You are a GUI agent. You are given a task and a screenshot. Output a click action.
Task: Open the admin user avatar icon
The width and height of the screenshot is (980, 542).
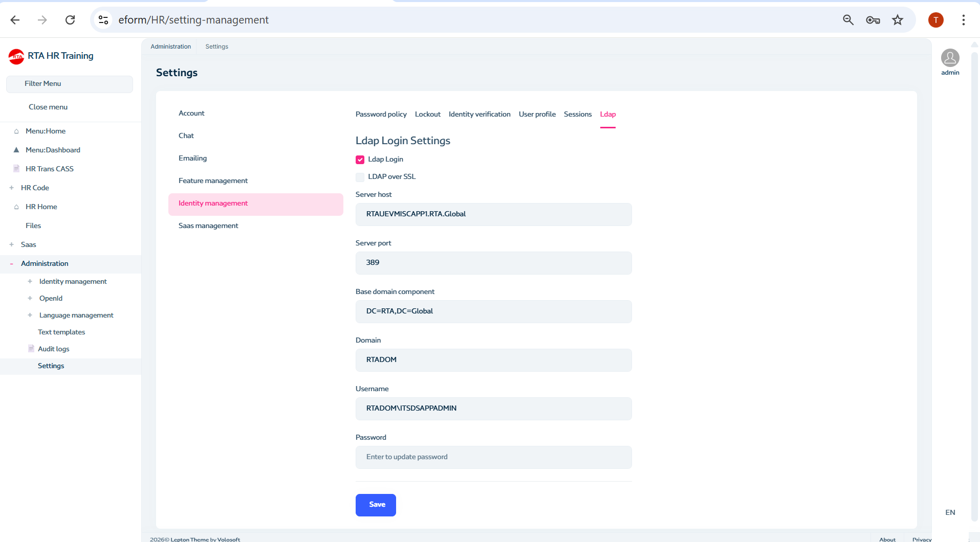(x=950, y=58)
